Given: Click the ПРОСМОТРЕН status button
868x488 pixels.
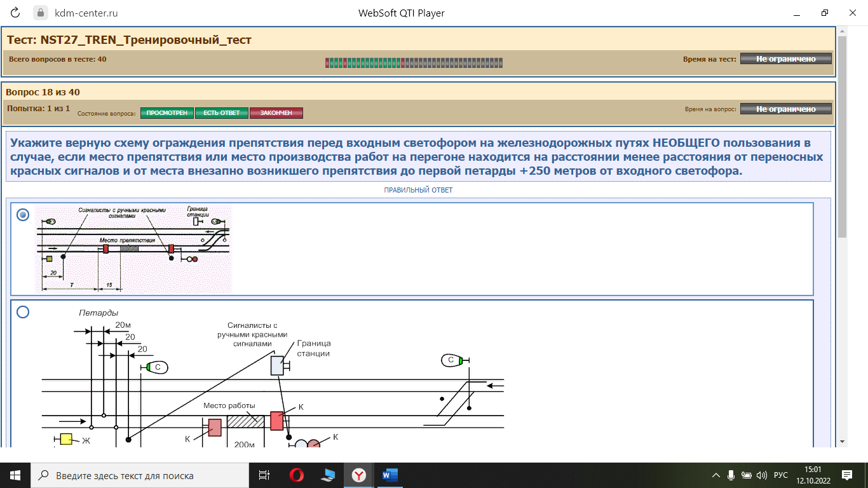Looking at the screenshot, I should click(167, 113).
